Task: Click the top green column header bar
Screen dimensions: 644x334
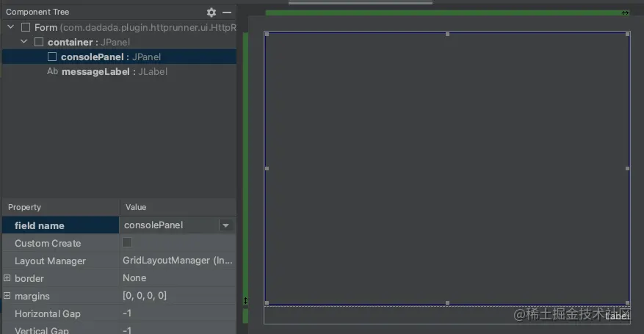Action: point(448,13)
